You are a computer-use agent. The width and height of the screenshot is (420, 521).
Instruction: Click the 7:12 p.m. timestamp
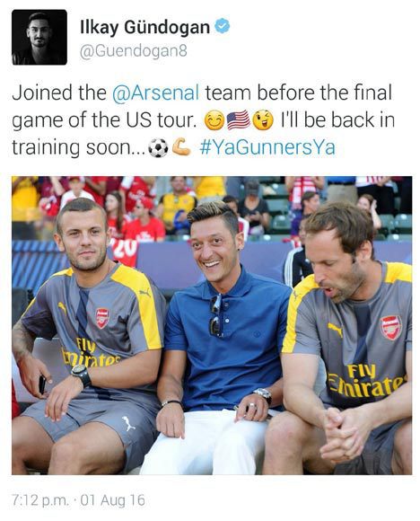pyautogui.click(x=40, y=500)
